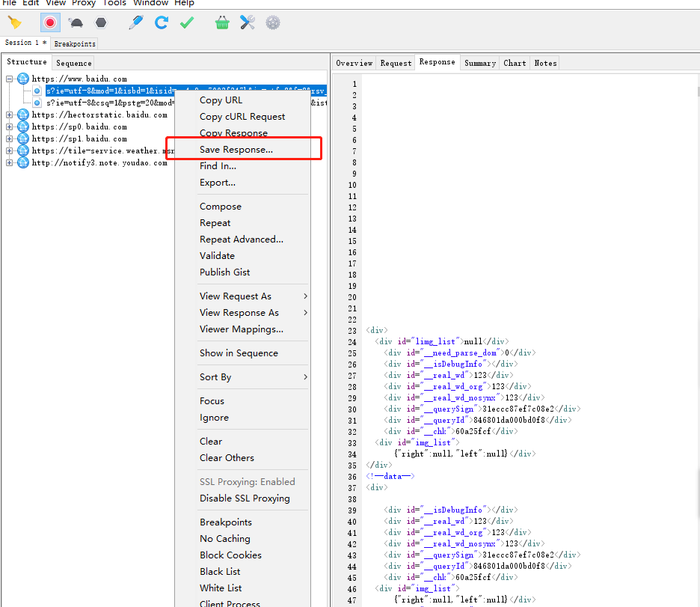Open the Summary tab
Screen dimensions: 700x607
pos(480,63)
